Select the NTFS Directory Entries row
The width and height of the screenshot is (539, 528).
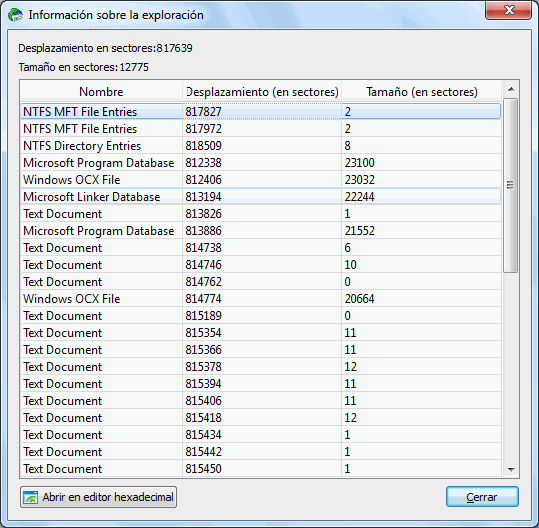click(x=261, y=146)
